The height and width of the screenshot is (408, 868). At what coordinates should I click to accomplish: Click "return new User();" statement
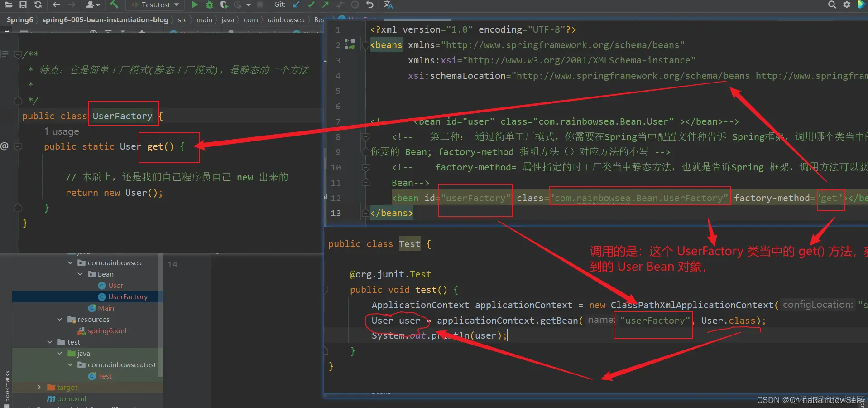point(114,193)
